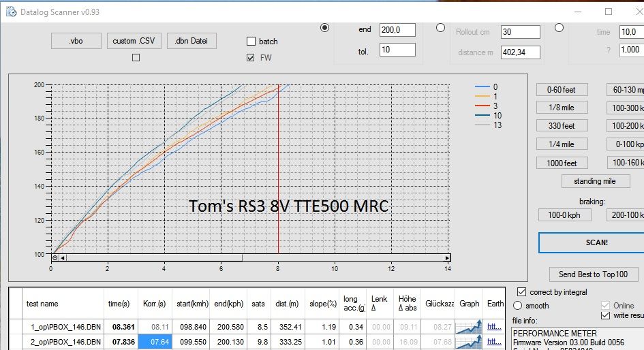Choose the standing mile preset

(x=596, y=181)
